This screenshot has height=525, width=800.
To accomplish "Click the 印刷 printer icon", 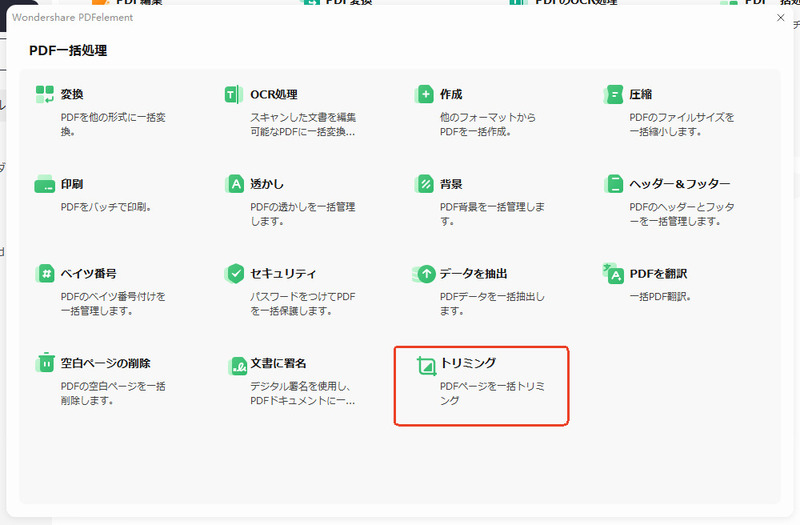I will pos(45,184).
